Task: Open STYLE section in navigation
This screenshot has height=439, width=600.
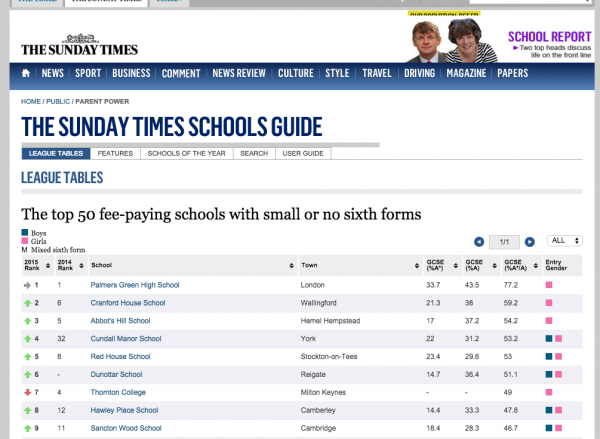Action: click(337, 73)
